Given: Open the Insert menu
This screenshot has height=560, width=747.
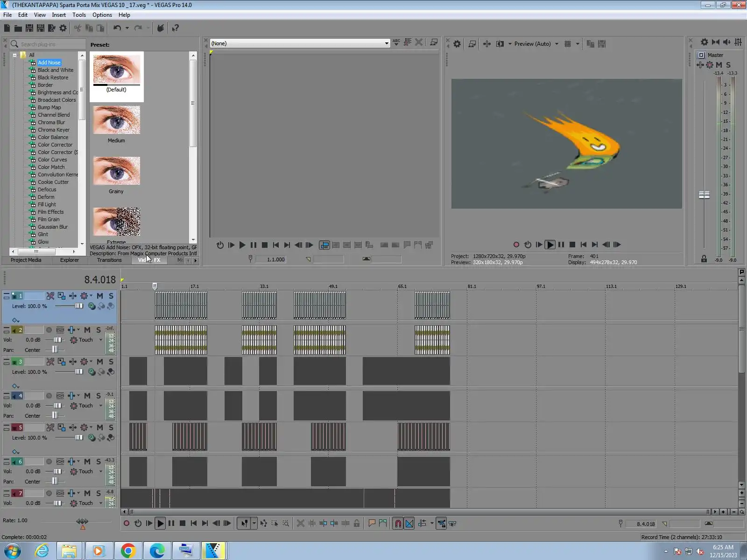Looking at the screenshot, I should tap(59, 15).
